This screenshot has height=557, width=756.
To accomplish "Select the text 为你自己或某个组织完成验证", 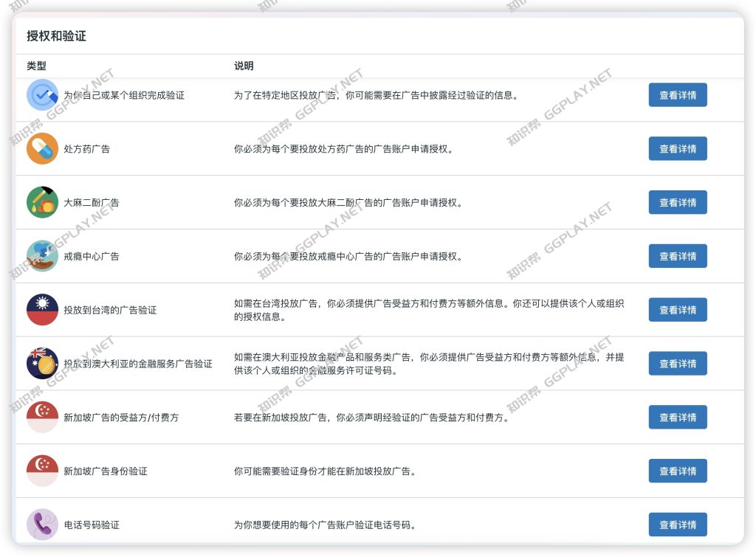I will pos(124,95).
